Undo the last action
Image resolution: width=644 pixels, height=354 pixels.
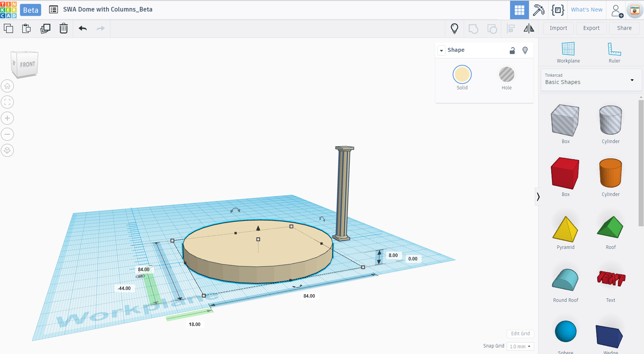pos(83,28)
